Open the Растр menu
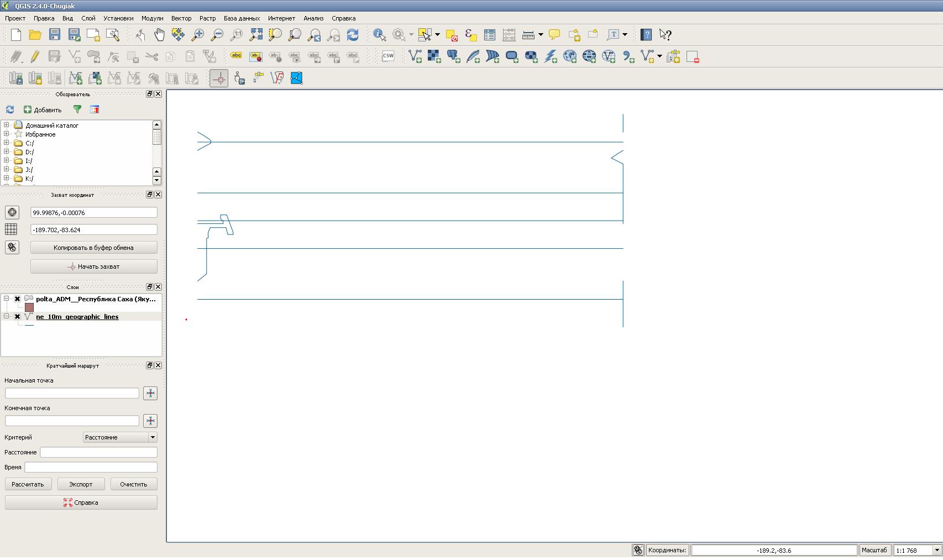Viewport: 943px width, 560px height. 207,18
